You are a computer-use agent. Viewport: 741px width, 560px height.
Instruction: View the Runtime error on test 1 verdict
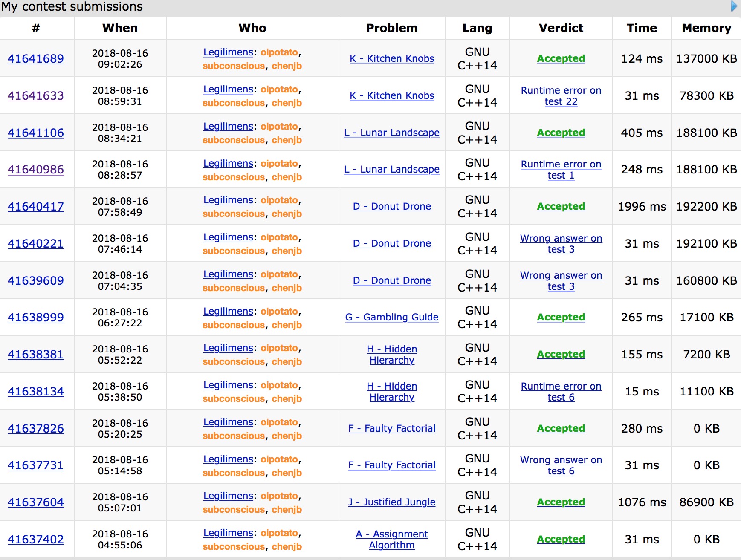561,169
